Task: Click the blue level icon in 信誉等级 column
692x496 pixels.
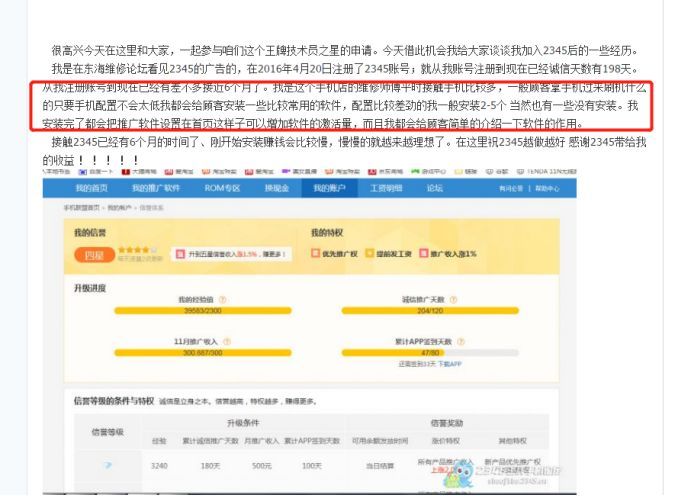Action: [108, 465]
